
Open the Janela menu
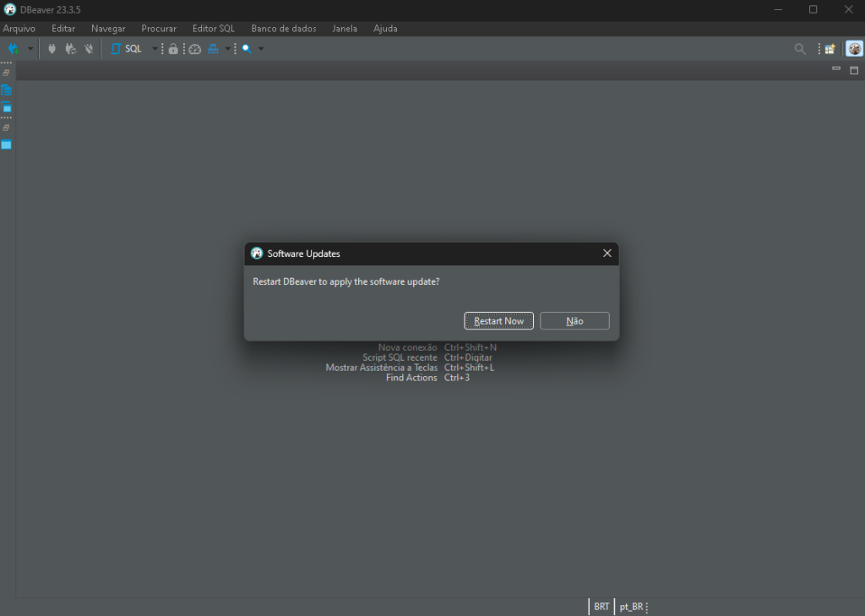click(x=345, y=29)
